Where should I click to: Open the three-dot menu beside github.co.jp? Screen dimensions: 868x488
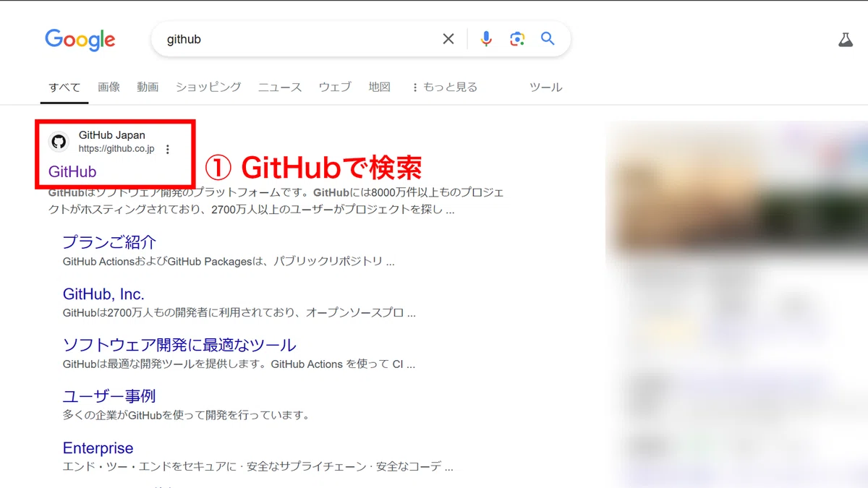click(168, 149)
